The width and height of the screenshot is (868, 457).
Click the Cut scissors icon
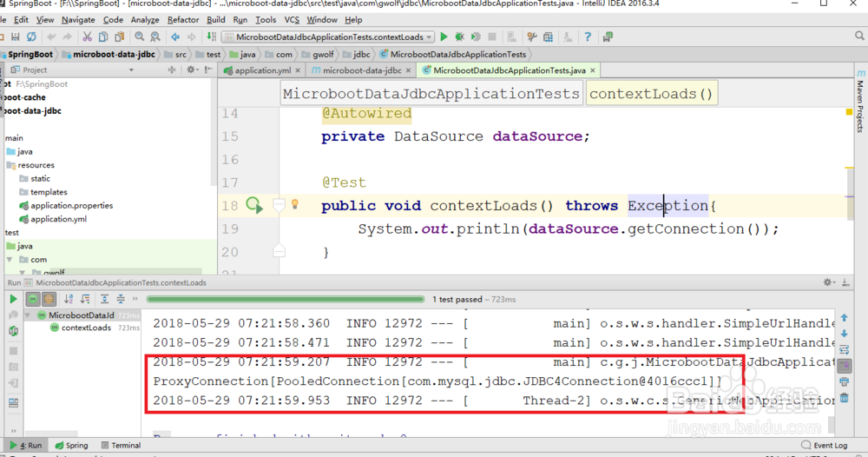click(87, 37)
